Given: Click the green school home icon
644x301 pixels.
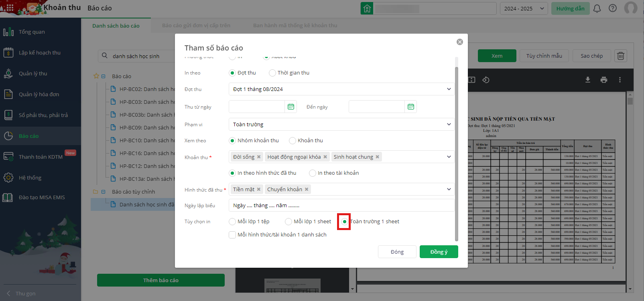Looking at the screenshot, I should click(x=367, y=8).
